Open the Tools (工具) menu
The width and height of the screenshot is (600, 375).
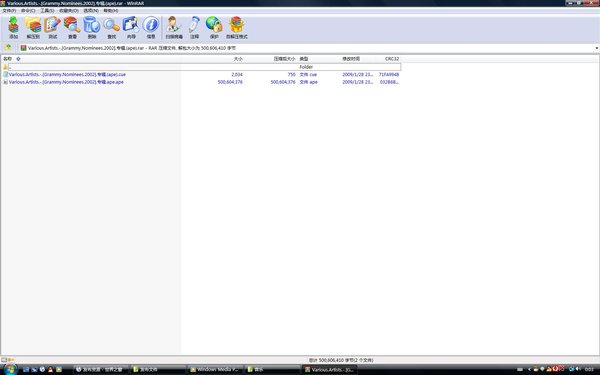click(47, 11)
